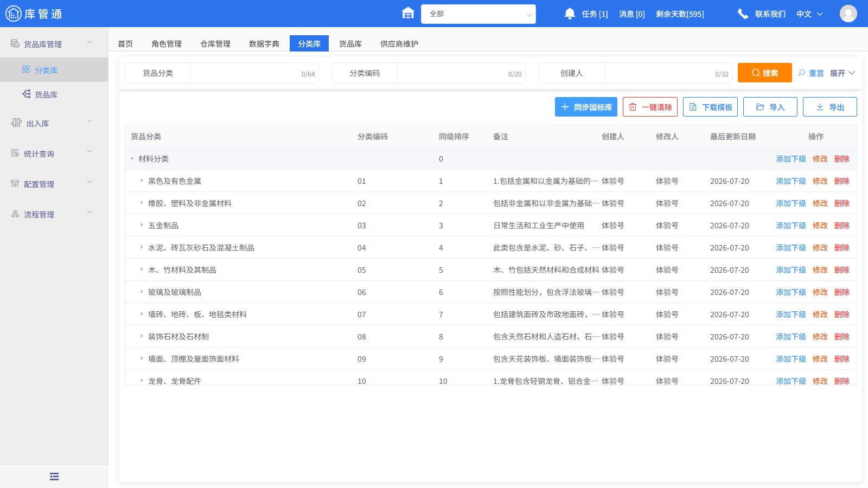
Task: Focus the 创建人 search input
Action: (x=668, y=73)
